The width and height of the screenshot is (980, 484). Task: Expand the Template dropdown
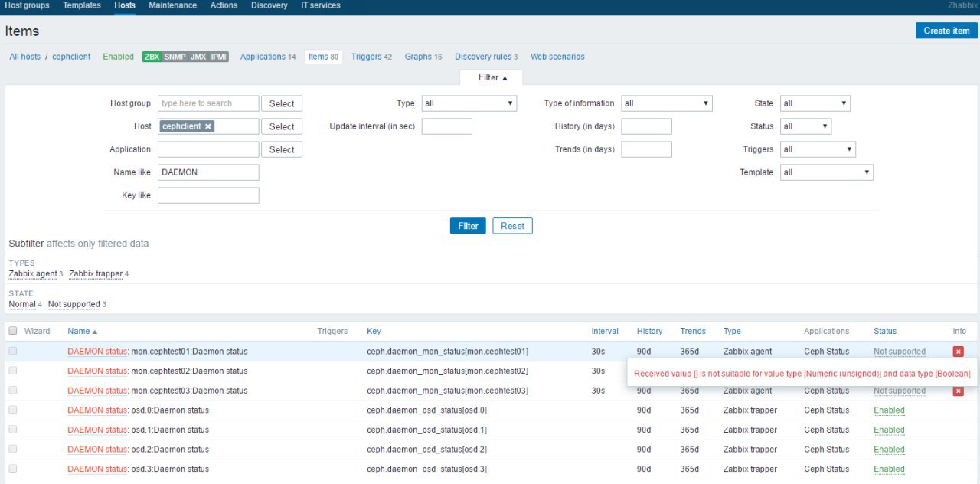pyautogui.click(x=826, y=172)
